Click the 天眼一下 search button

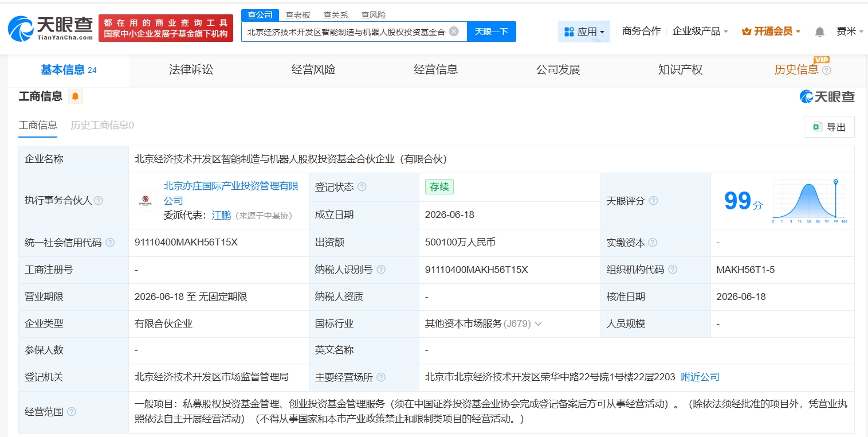click(492, 32)
